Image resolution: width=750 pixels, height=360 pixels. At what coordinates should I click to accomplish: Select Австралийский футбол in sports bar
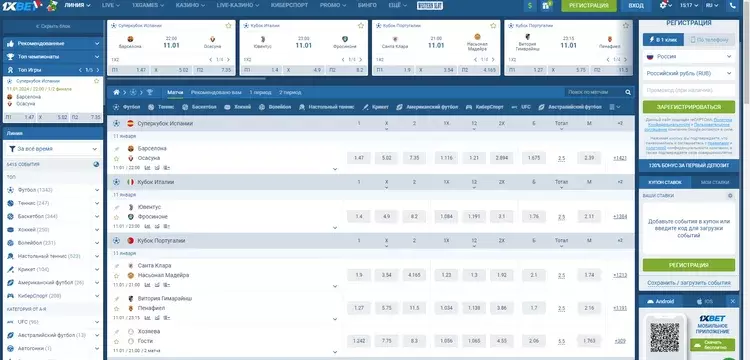point(570,107)
